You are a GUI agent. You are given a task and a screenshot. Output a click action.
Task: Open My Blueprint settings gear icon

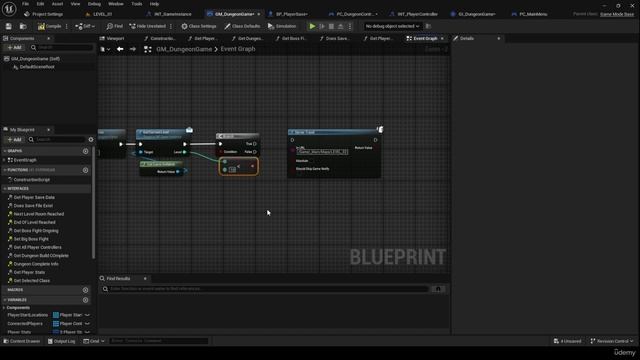tap(91, 139)
